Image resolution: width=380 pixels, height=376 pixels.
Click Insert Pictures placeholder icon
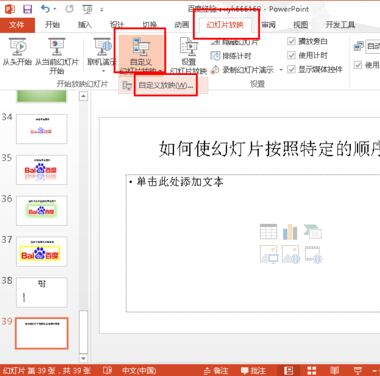click(x=269, y=255)
